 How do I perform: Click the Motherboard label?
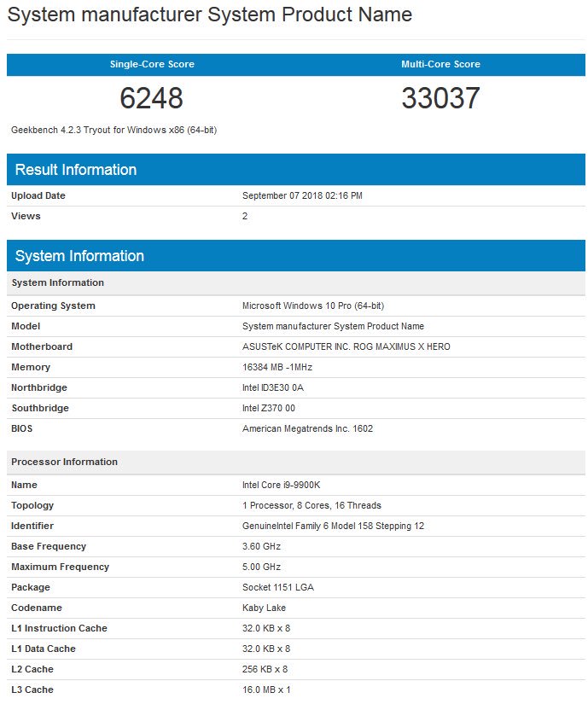pos(42,346)
